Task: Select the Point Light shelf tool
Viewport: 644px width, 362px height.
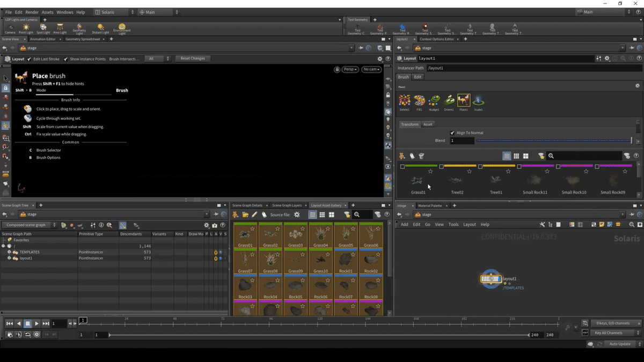Action: [x=26, y=28]
